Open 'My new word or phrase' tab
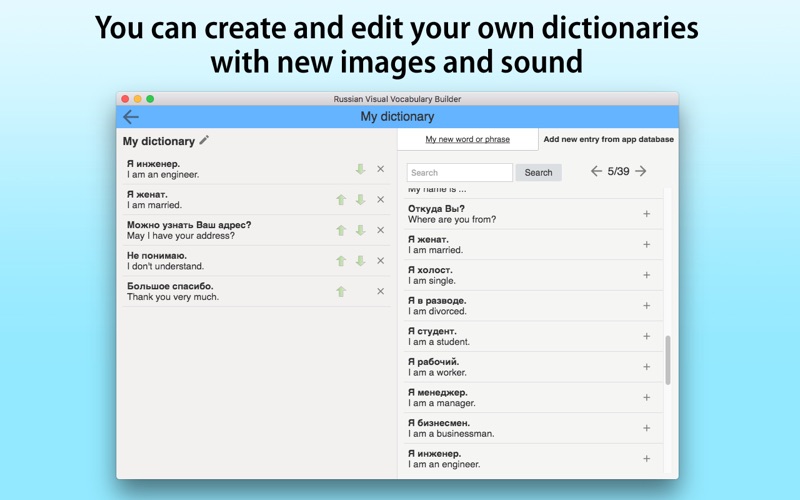Viewport: 800px width, 500px height. [x=467, y=139]
